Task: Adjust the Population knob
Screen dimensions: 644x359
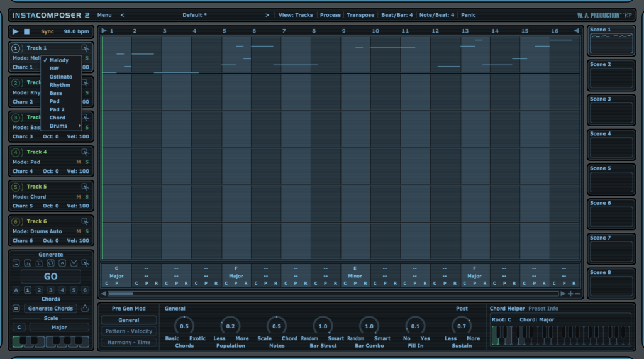Action: click(x=230, y=326)
